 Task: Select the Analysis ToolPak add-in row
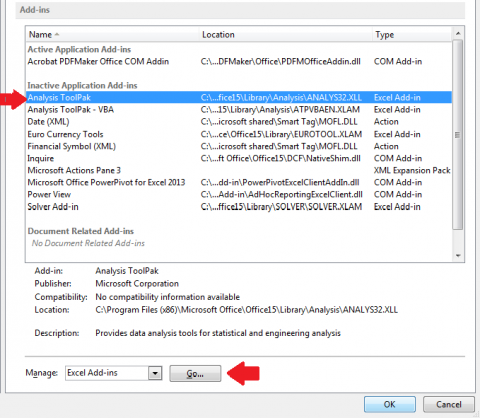(x=239, y=97)
